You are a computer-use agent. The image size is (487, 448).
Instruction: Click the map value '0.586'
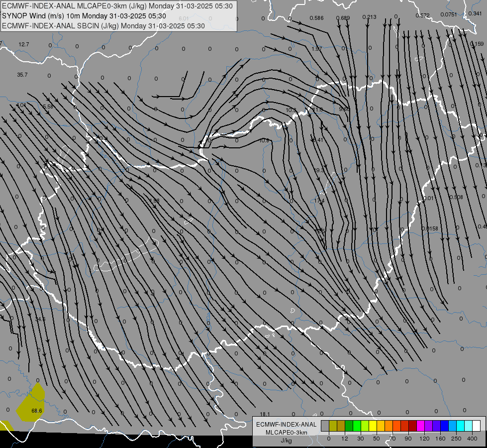tap(316, 18)
